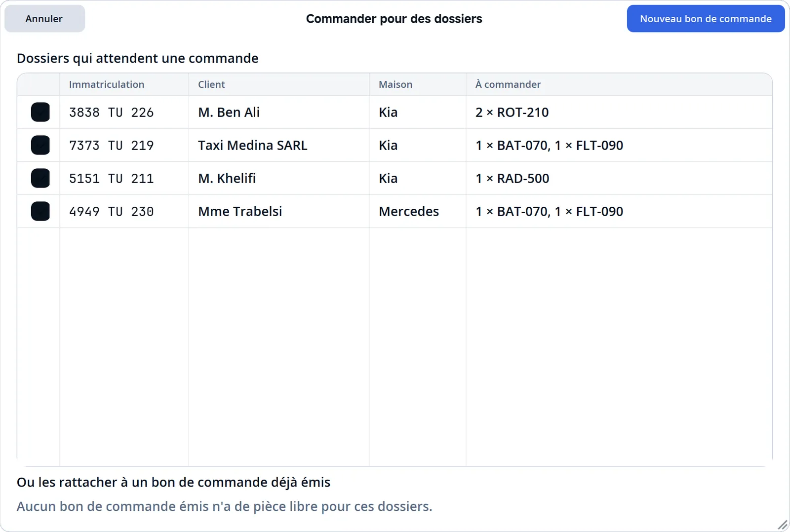Click the window resize grip icon
Screen dimensions: 790x532
tap(783, 525)
